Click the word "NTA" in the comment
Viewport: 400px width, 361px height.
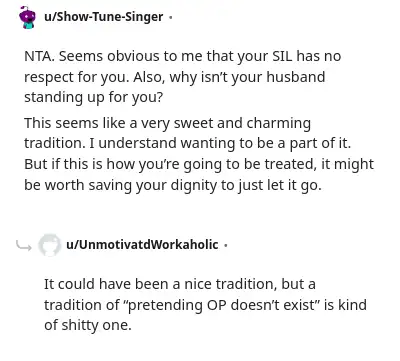(x=38, y=56)
